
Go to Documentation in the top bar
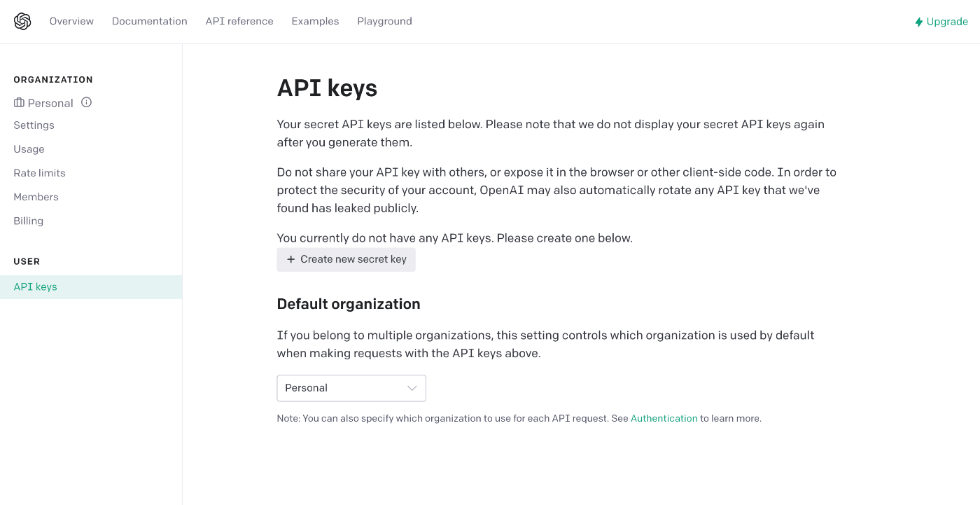(x=150, y=21)
